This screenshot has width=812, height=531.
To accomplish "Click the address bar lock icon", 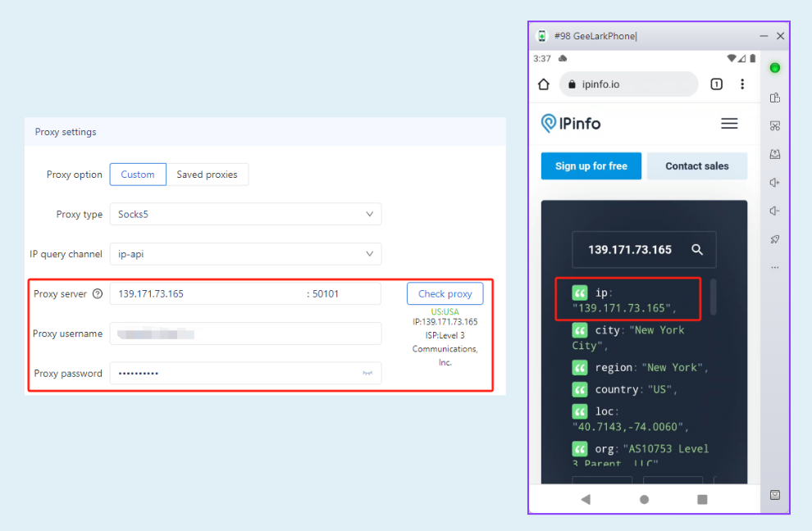I will [572, 84].
